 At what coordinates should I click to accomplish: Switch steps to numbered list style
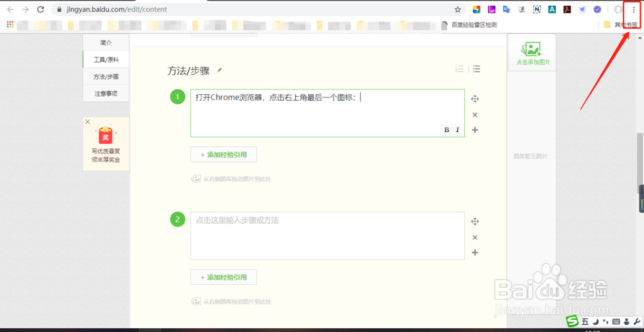click(x=460, y=69)
